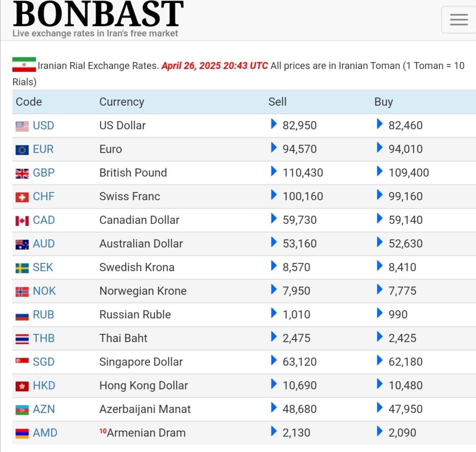
Task: Click tagline Live exchange rates in Iran's free market
Action: click(95, 33)
